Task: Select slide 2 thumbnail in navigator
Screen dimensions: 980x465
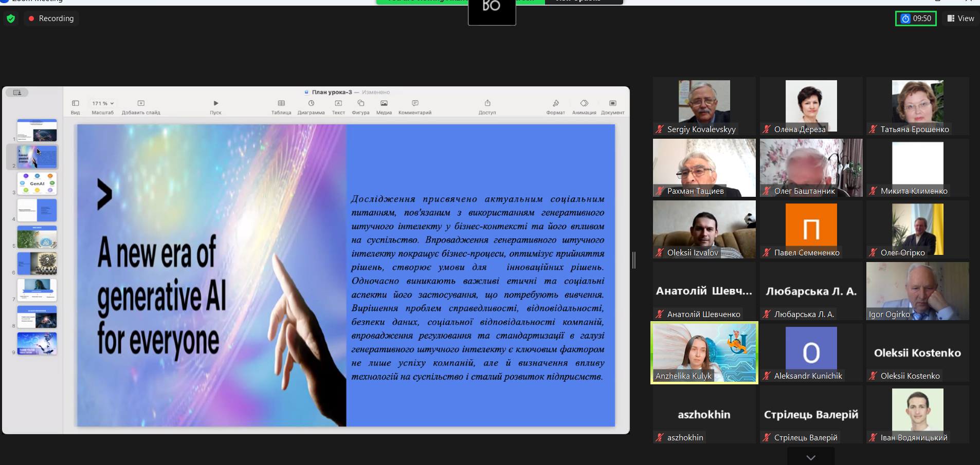Action: click(37, 157)
